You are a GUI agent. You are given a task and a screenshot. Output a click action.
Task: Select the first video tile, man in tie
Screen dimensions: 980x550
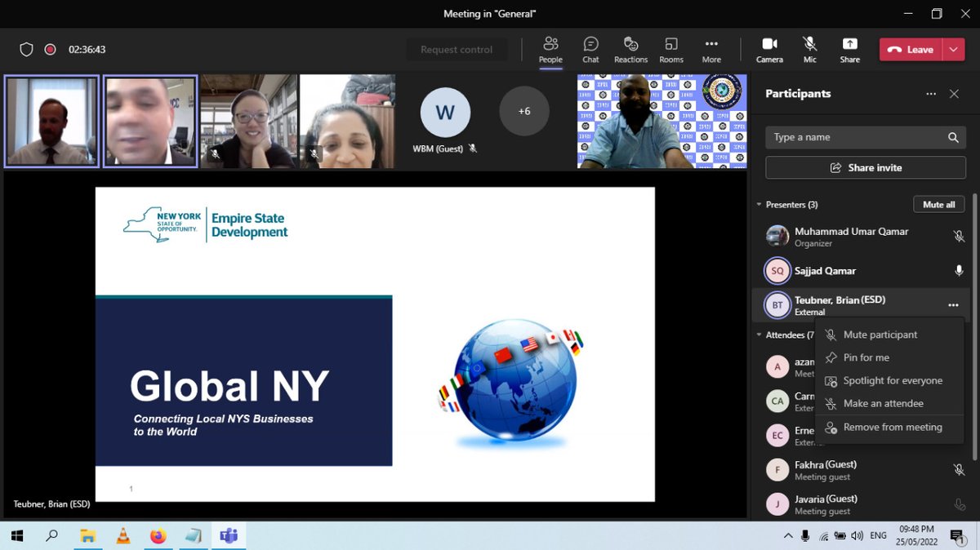pyautogui.click(x=51, y=121)
